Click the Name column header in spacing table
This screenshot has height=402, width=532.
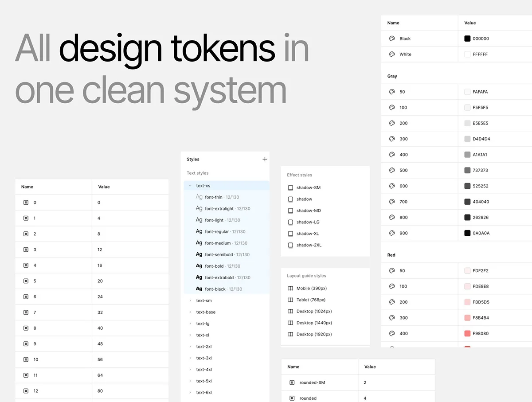click(27, 187)
